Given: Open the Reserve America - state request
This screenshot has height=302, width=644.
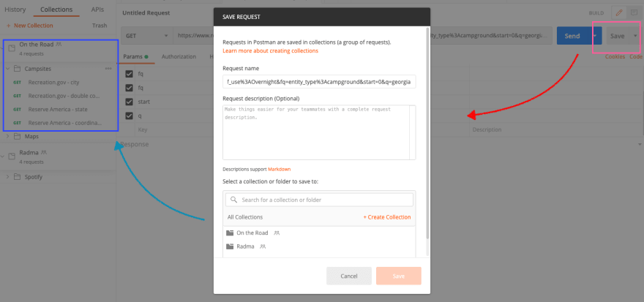Looking at the screenshot, I should [x=58, y=110].
